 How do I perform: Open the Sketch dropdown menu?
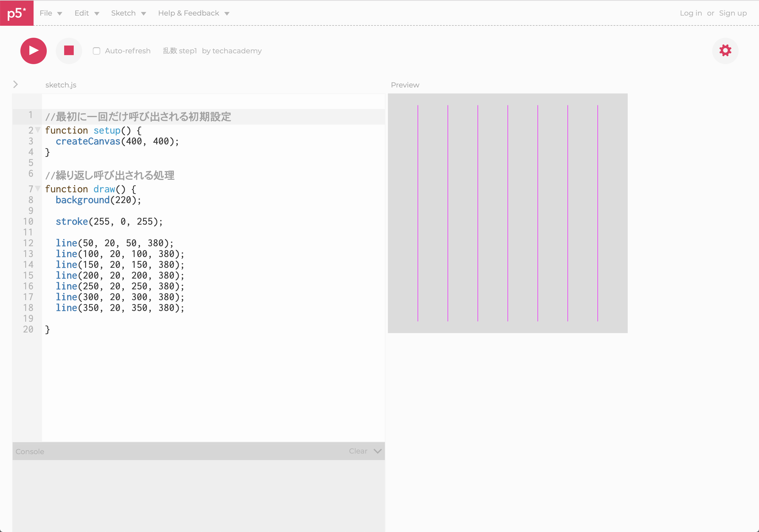coord(128,13)
